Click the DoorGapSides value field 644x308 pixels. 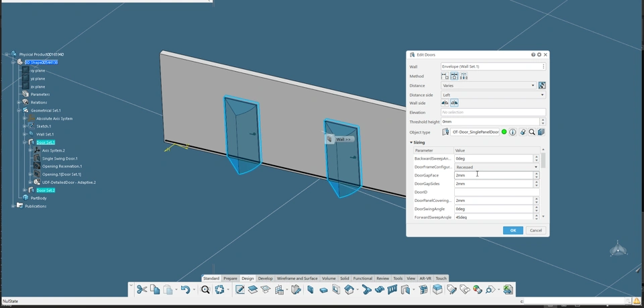[494, 184]
